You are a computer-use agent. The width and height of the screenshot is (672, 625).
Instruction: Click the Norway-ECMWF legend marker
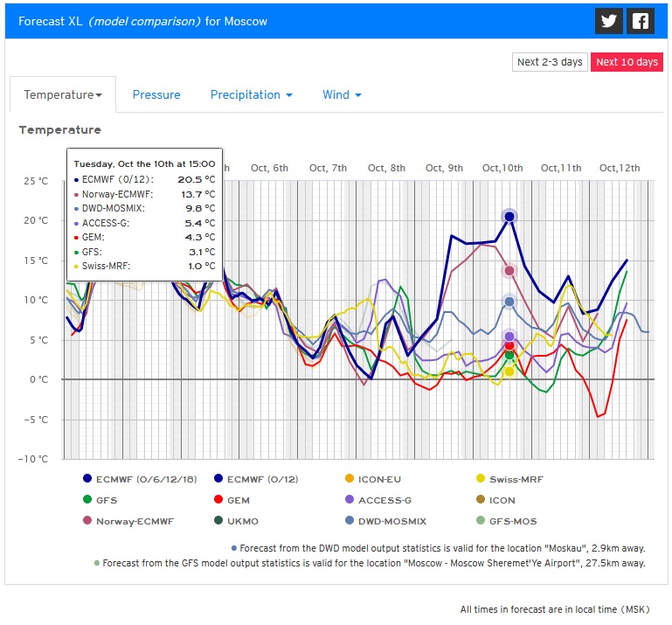point(87,521)
